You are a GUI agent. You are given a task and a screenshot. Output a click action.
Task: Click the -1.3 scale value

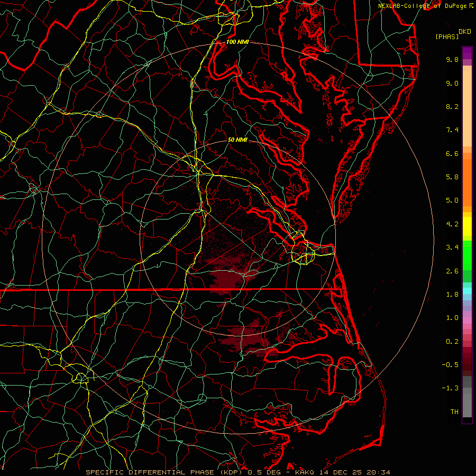[450, 388]
